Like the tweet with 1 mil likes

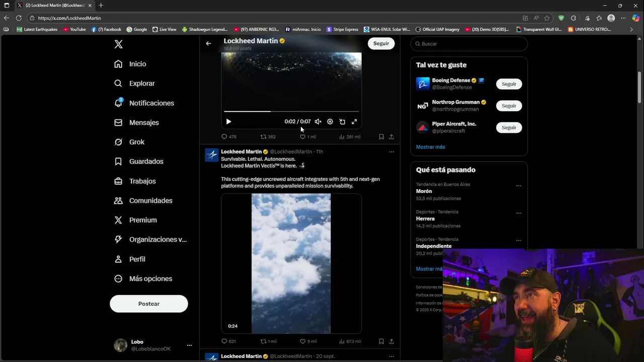308,137
